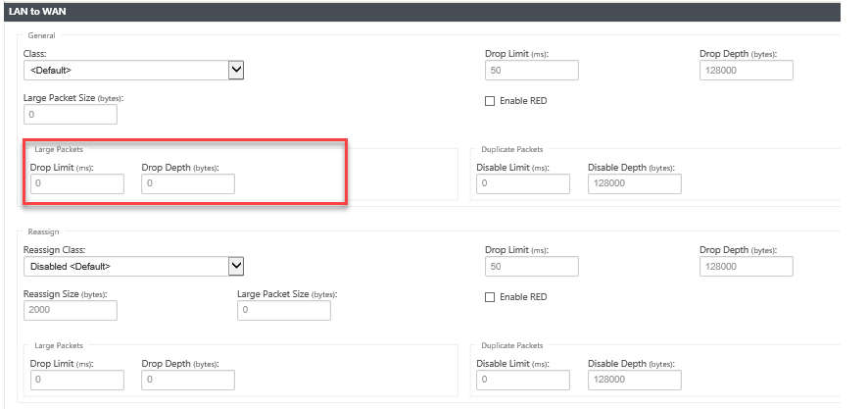This screenshot has width=868, height=409.
Task: Click General group legend text
Action: 41,35
